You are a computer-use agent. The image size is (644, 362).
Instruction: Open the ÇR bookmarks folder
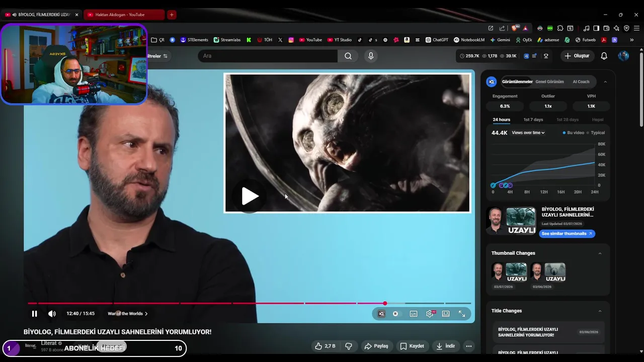(x=158, y=40)
